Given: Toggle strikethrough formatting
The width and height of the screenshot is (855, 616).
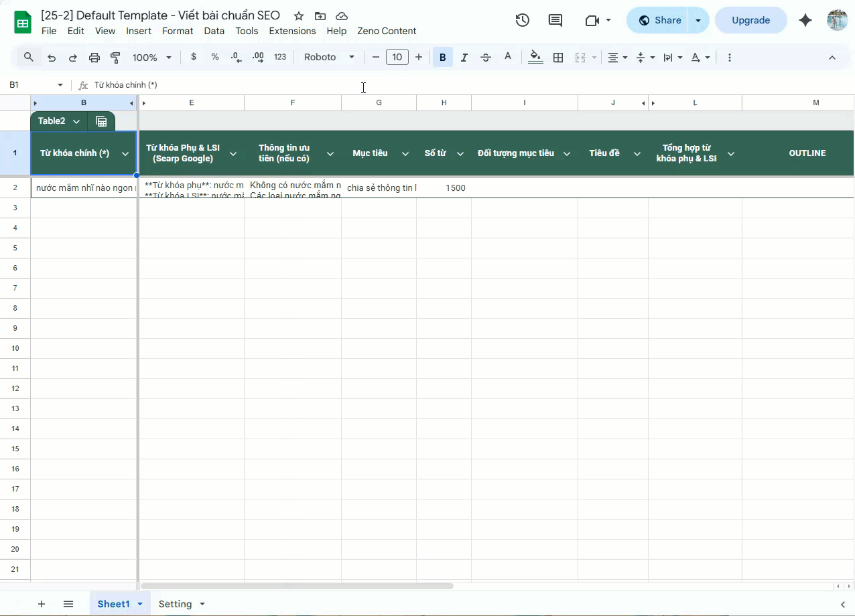Looking at the screenshot, I should click(486, 58).
